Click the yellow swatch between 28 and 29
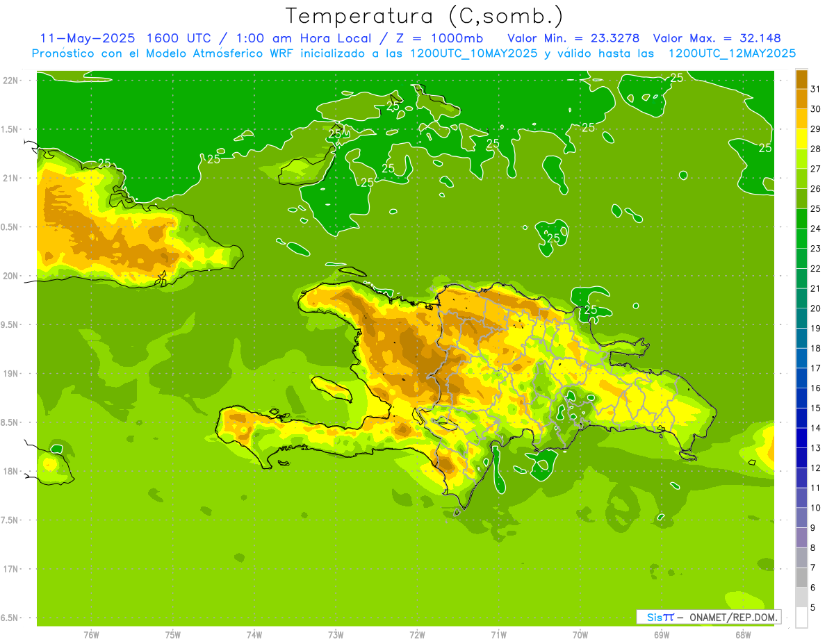Image resolution: width=834 pixels, height=644 pixels. point(801,139)
